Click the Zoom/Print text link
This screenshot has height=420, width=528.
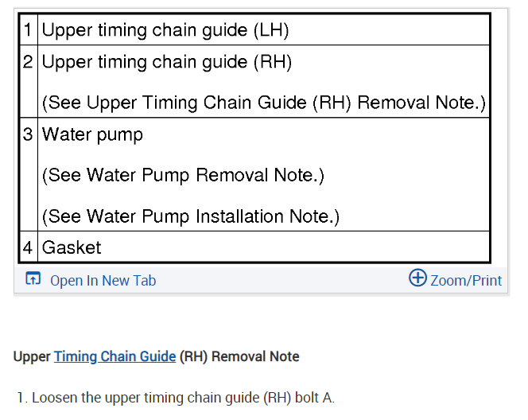click(x=466, y=280)
